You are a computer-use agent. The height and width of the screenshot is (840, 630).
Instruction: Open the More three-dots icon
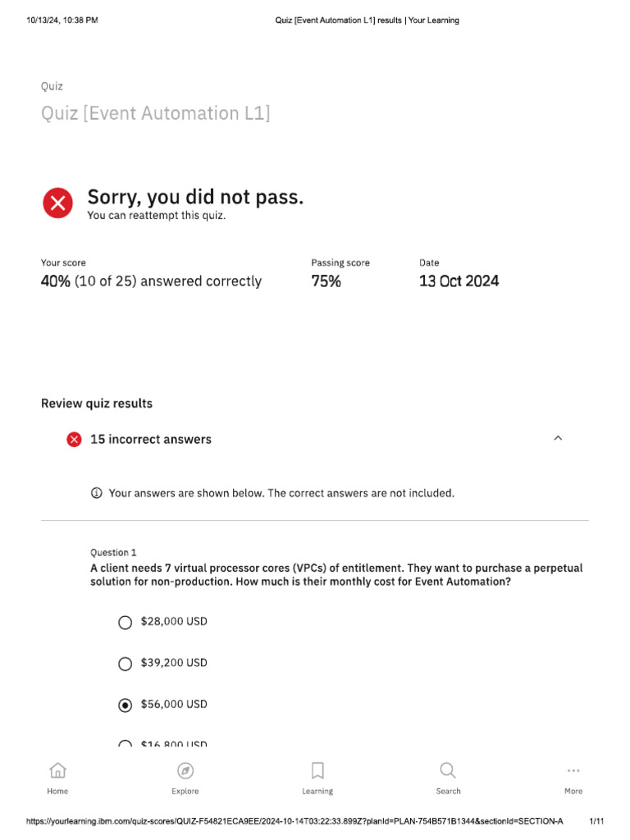click(x=573, y=770)
